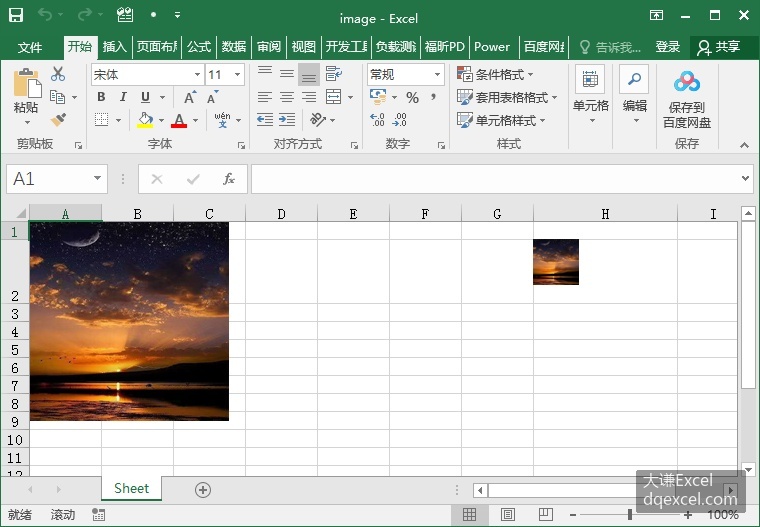
Task: Expand the 条件格式 menu
Action: click(495, 74)
